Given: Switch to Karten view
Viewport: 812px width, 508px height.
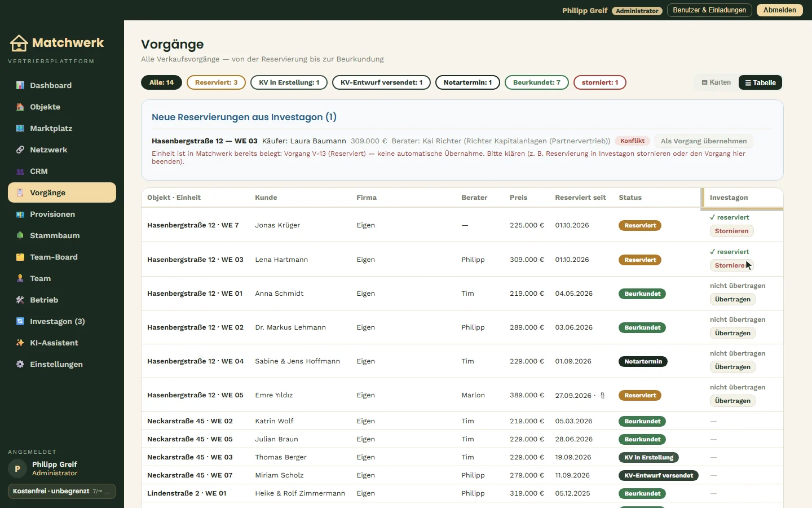Looking at the screenshot, I should (716, 82).
